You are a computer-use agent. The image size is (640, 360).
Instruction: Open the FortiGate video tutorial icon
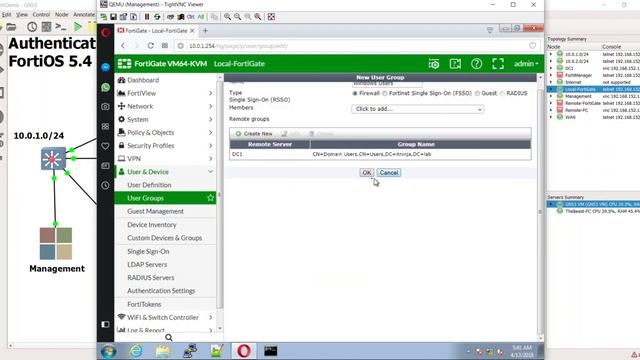(x=455, y=64)
